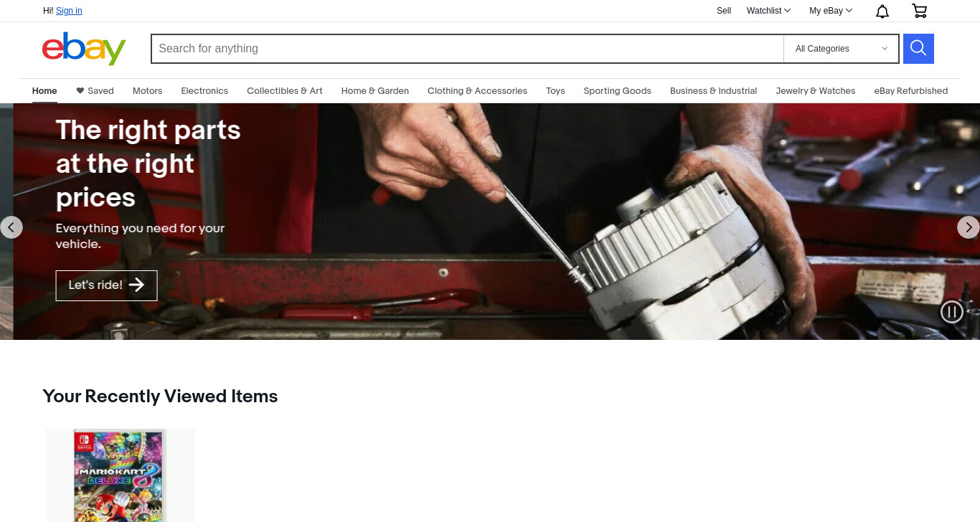
Task: Open the Mario Kart 8 Deluxe thumbnail
Action: 120,475
